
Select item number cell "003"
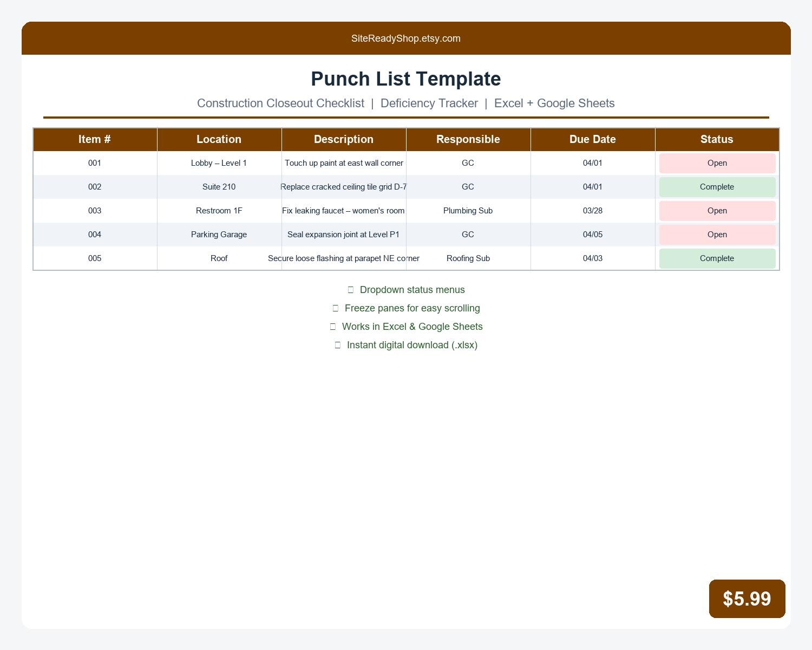(95, 211)
